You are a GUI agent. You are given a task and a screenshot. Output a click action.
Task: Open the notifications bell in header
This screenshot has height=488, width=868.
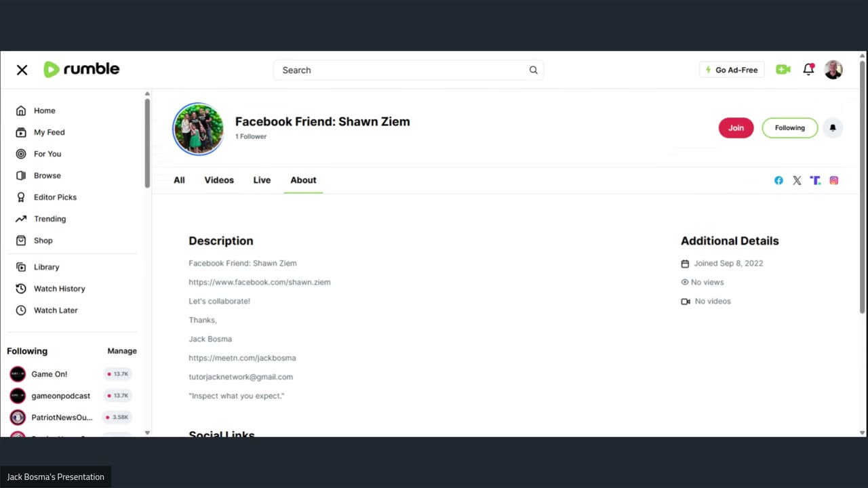808,69
